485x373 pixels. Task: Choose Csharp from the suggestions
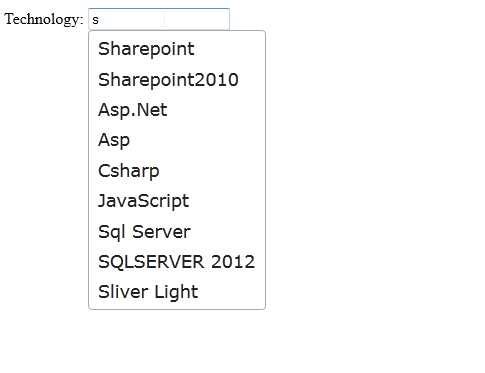(x=177, y=171)
